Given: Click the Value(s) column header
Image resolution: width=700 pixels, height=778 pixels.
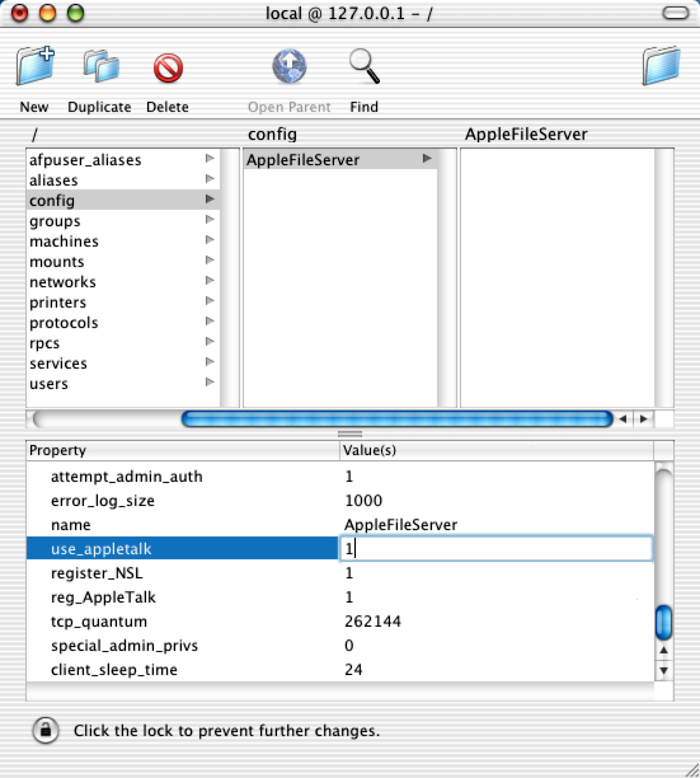Looking at the screenshot, I should coord(497,450).
